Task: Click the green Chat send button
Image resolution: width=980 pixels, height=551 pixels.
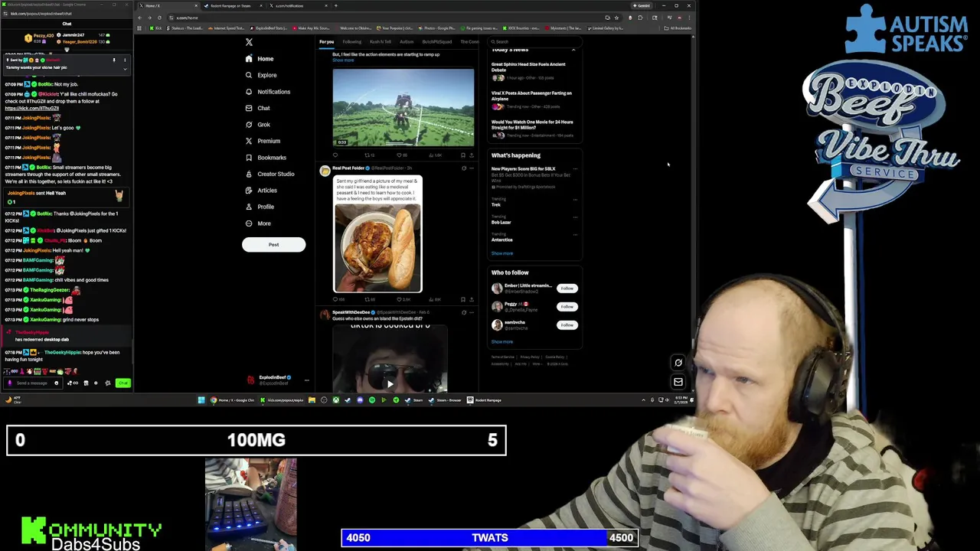Action: click(122, 383)
